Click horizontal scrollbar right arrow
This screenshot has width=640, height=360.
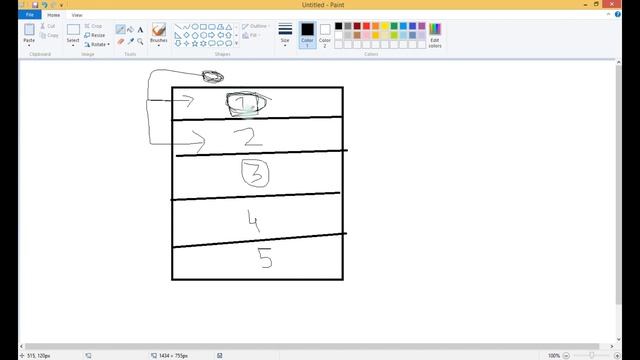[611, 347]
